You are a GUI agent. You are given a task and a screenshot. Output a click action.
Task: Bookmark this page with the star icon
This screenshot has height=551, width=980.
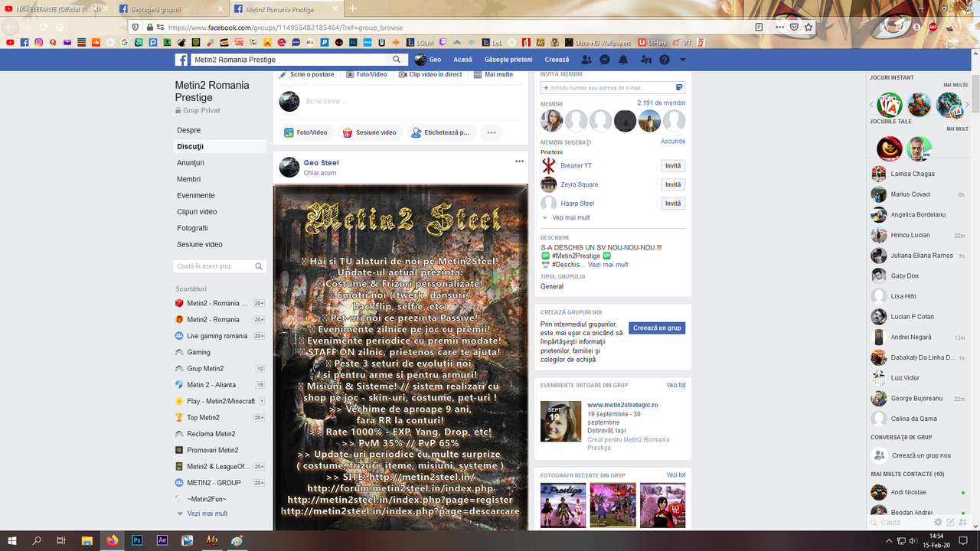808,27
